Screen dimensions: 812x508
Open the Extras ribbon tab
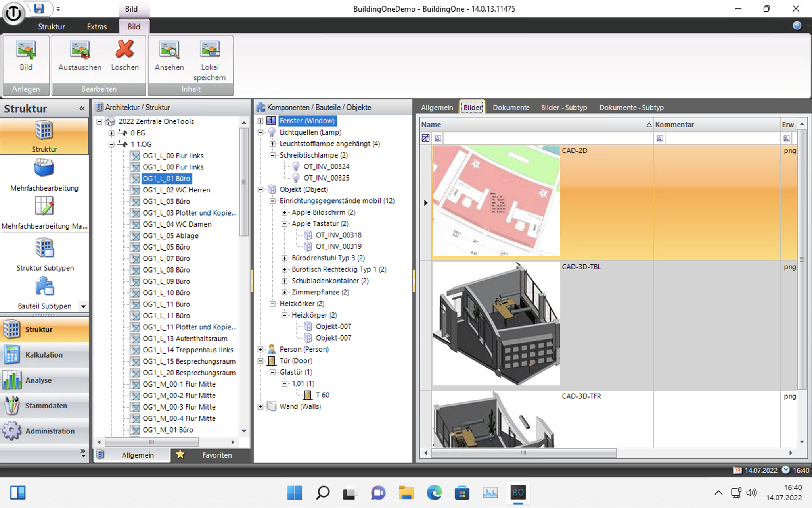pyautogui.click(x=97, y=27)
